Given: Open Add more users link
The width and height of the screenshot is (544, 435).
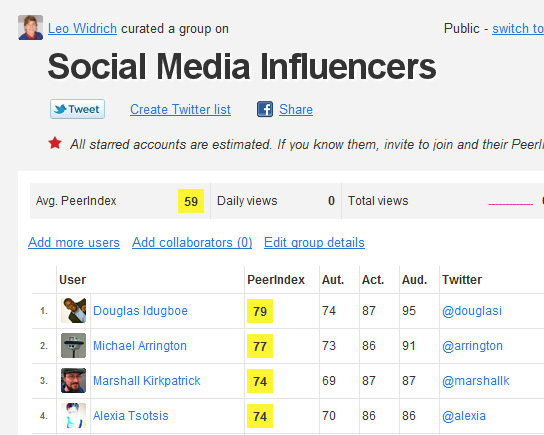Looking at the screenshot, I should pyautogui.click(x=74, y=242).
